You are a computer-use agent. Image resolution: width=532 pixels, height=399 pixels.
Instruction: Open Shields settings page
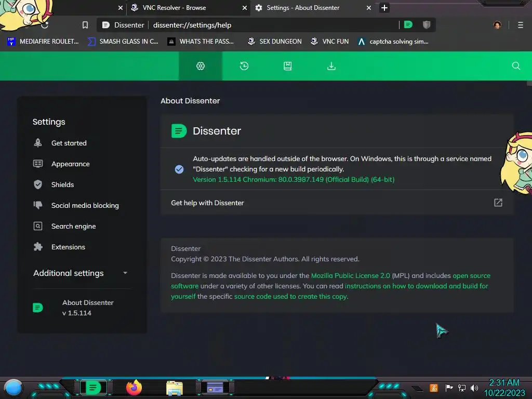click(x=62, y=184)
